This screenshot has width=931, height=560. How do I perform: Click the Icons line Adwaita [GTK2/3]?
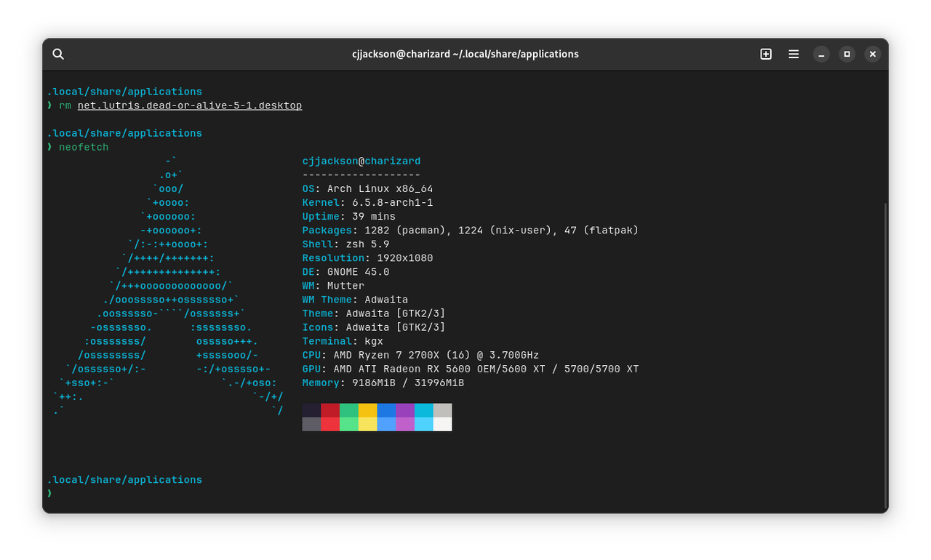pos(374,327)
